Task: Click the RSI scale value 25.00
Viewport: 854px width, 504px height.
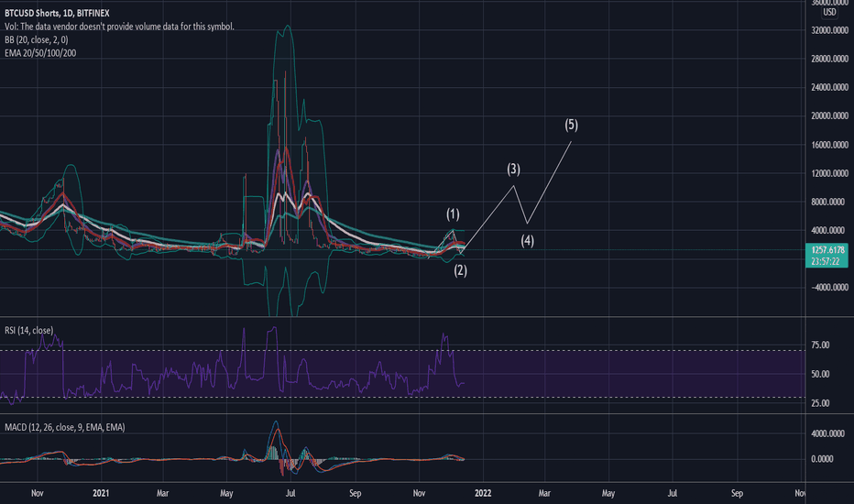Action: point(820,403)
